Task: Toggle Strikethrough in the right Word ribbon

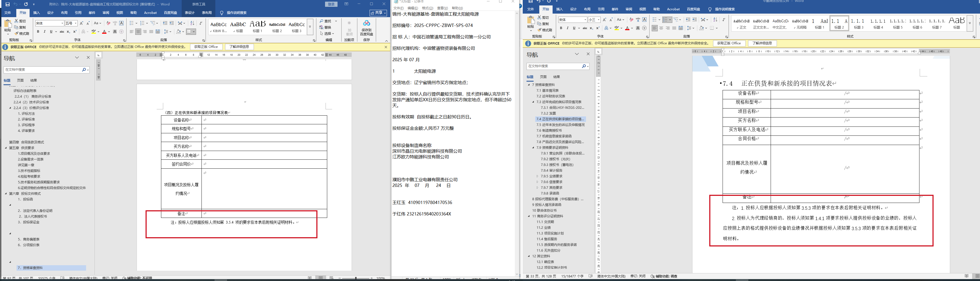Action: pyautogui.click(x=585, y=28)
